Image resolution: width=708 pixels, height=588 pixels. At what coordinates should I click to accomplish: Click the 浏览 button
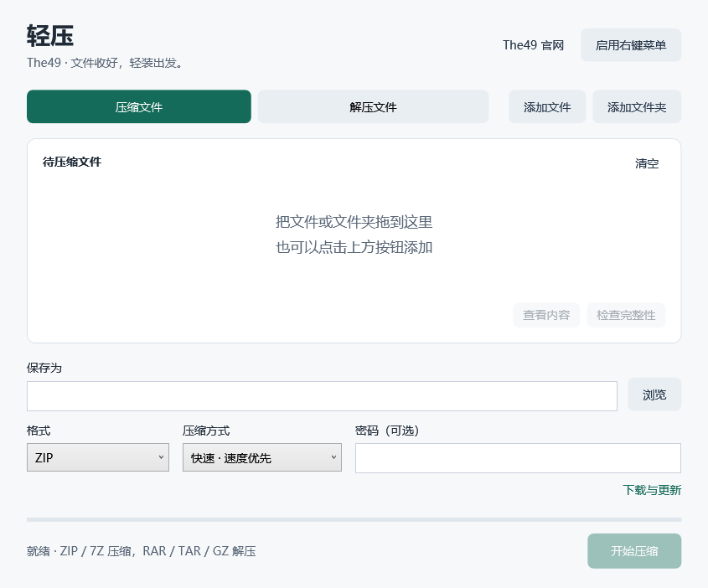click(x=654, y=395)
